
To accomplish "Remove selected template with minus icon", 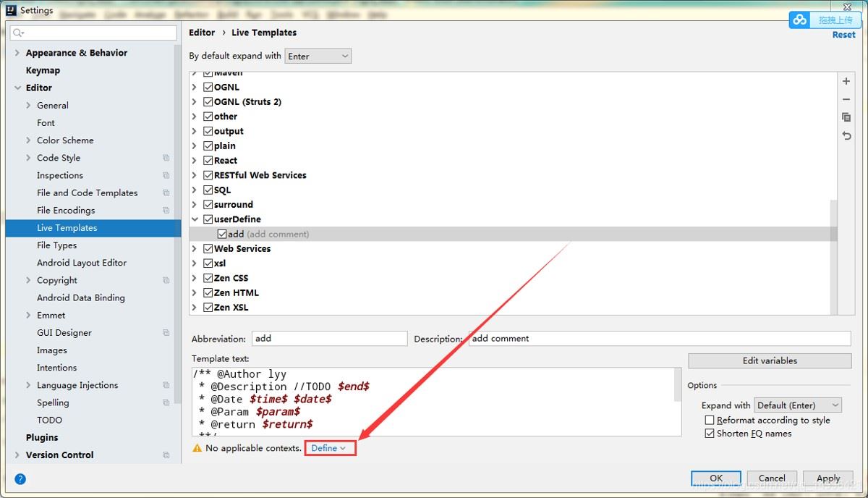I will click(x=846, y=99).
